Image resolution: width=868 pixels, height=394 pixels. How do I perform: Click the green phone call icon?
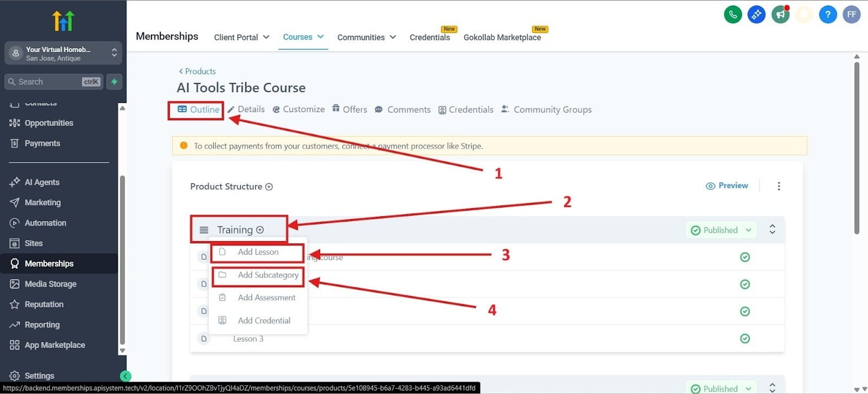click(733, 15)
